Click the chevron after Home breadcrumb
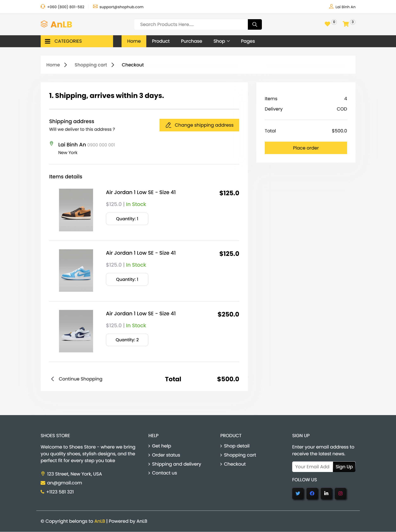Viewport: 396px width, 532px height. (x=65, y=65)
